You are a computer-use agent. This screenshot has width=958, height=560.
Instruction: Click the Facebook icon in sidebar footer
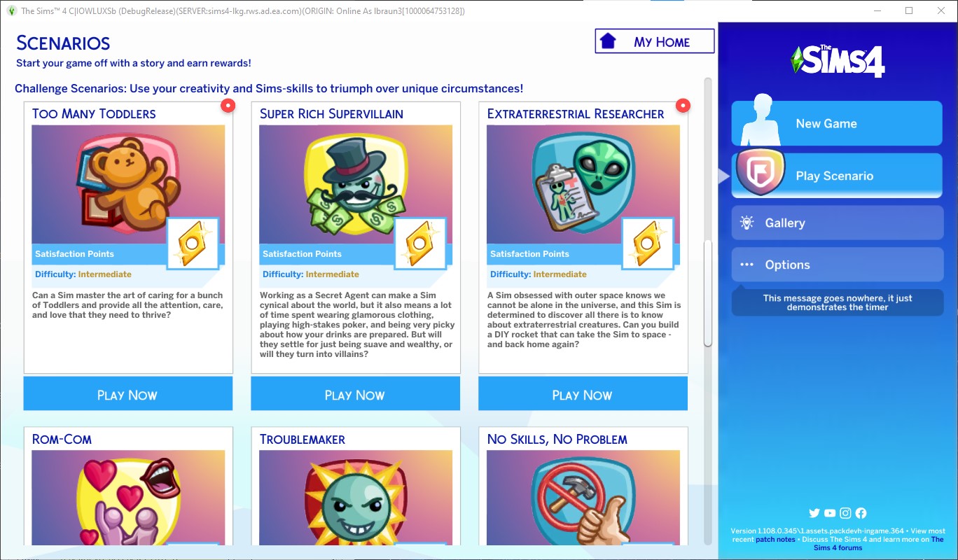861,513
